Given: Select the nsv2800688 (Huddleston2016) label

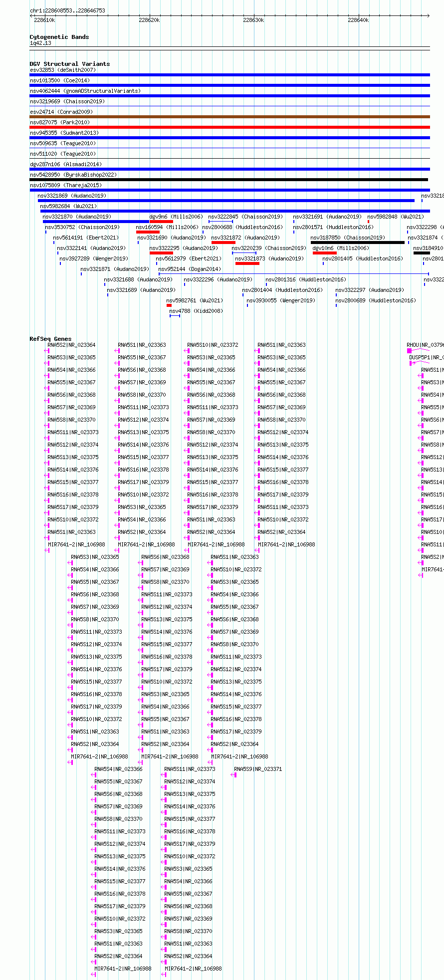Looking at the screenshot, I should click(x=242, y=227).
